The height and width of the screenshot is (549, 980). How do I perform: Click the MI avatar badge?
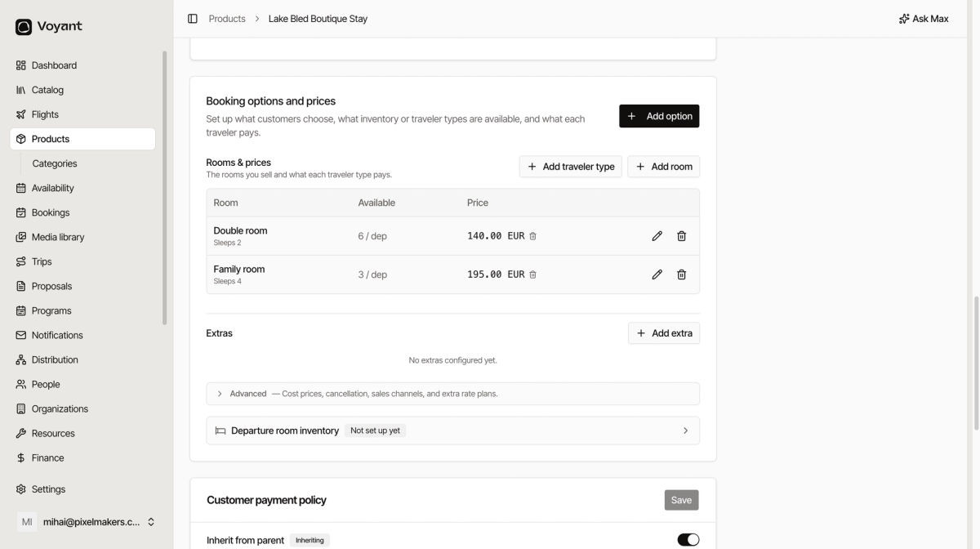(27, 522)
